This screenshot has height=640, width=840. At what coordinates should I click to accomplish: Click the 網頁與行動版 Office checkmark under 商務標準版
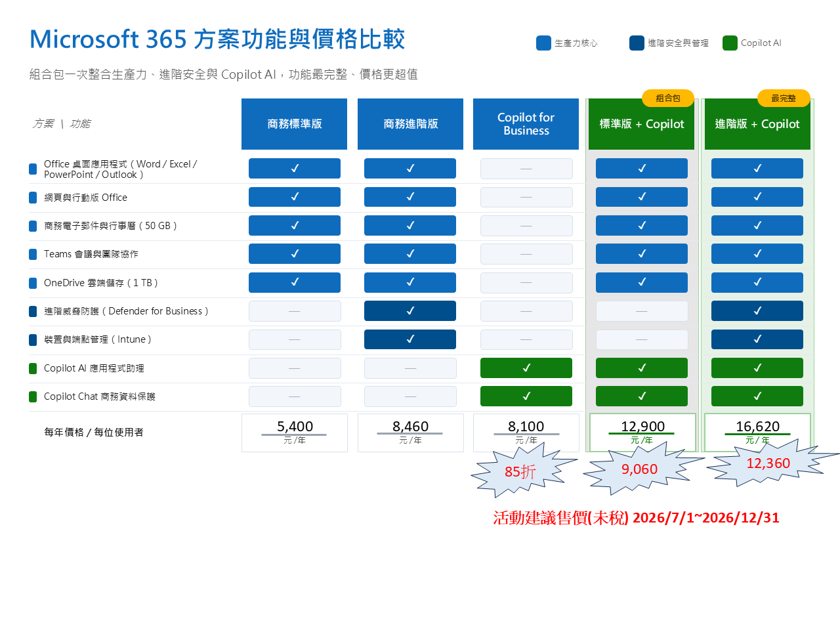pos(295,197)
